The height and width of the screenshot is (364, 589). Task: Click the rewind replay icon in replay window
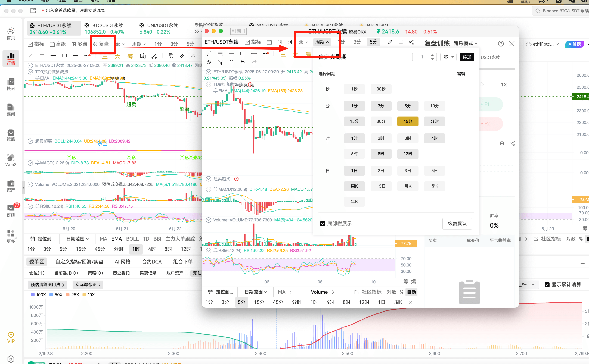click(x=290, y=42)
